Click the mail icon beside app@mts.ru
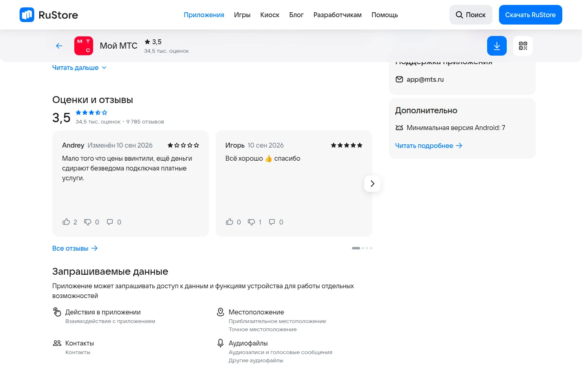This screenshot has height=368, width=588. pyautogui.click(x=399, y=79)
